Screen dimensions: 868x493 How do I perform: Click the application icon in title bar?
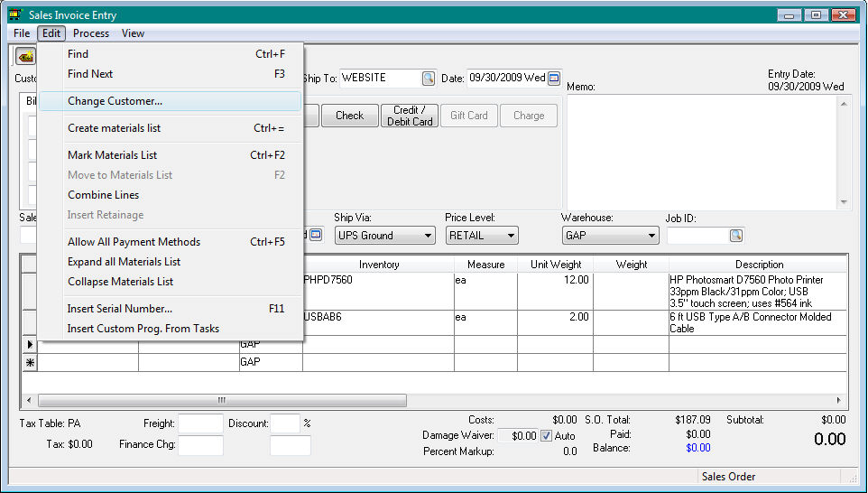click(x=14, y=15)
